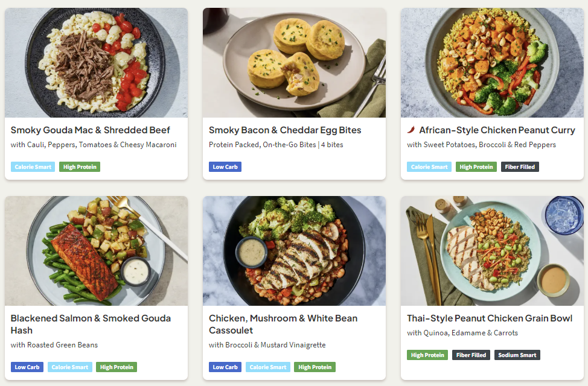588x386 pixels.
Task: Select the Blackened Salmon & Smoked Gouda Hash title
Action: [x=91, y=324]
